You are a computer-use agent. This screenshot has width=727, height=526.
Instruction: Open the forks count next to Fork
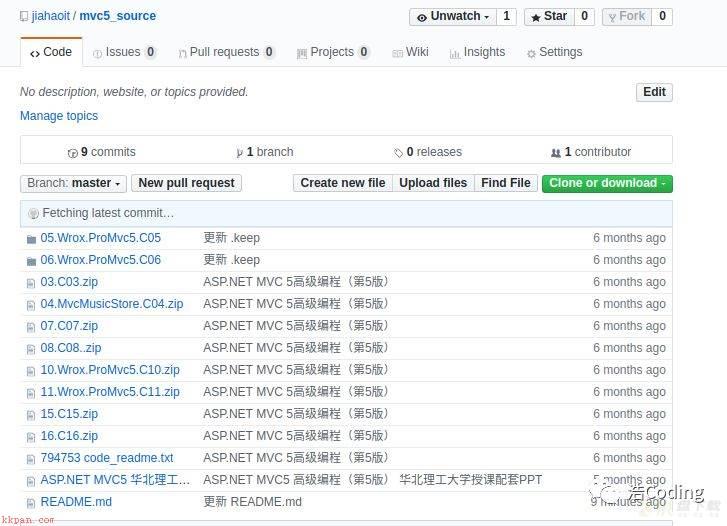point(662,17)
